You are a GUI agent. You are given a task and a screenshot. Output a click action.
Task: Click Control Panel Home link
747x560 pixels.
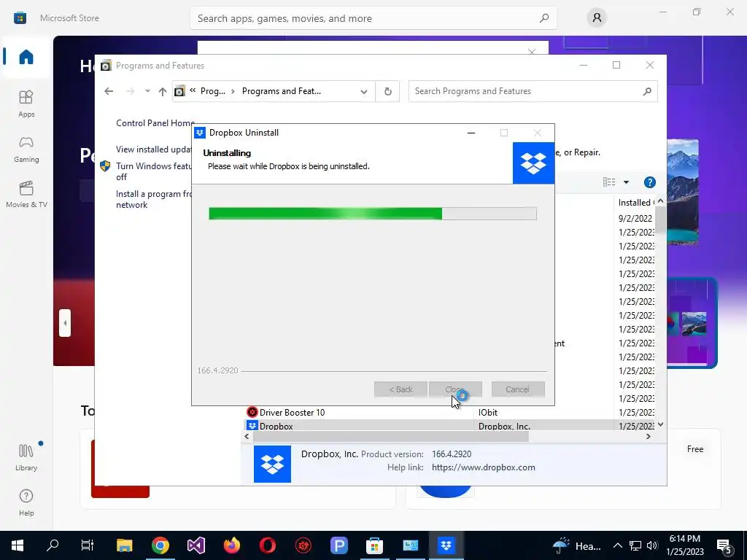pos(155,122)
